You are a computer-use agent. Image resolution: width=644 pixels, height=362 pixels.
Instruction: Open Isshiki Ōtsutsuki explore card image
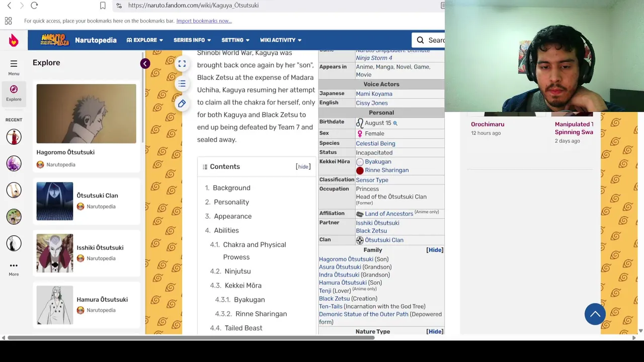coord(54,253)
